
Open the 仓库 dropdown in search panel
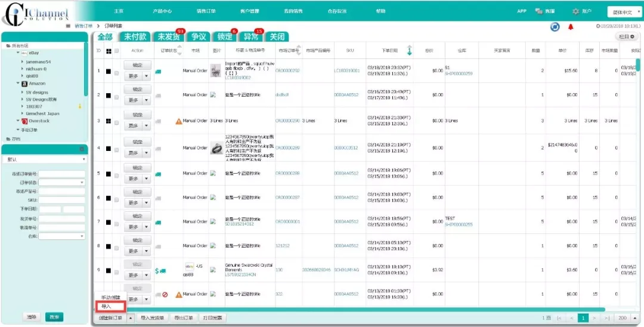tap(62, 236)
